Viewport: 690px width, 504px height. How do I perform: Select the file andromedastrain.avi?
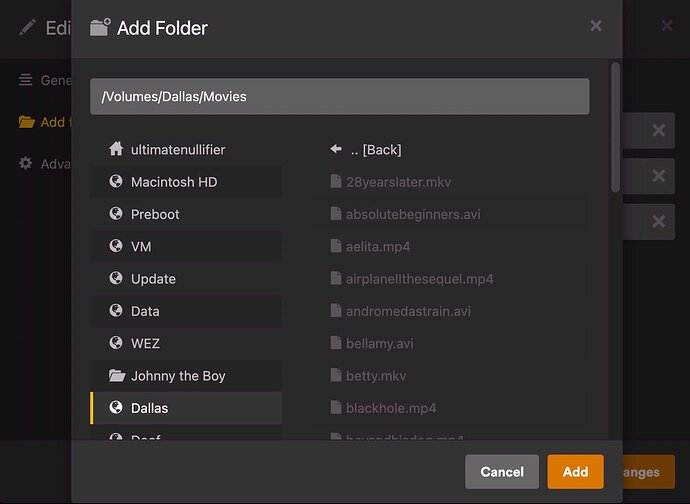coord(451,311)
